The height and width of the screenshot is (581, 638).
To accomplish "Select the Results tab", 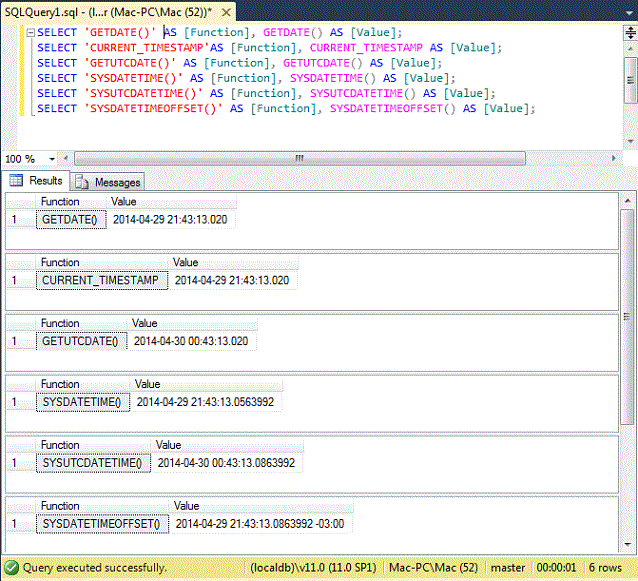I will [x=36, y=180].
